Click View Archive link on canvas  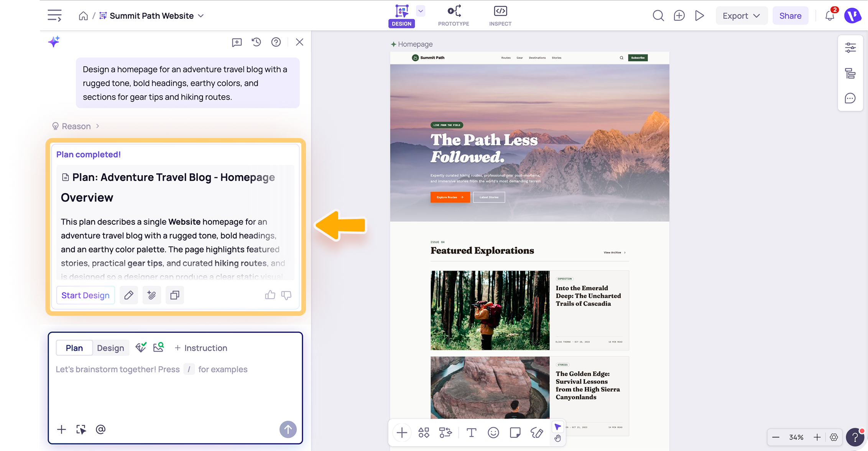(615, 252)
